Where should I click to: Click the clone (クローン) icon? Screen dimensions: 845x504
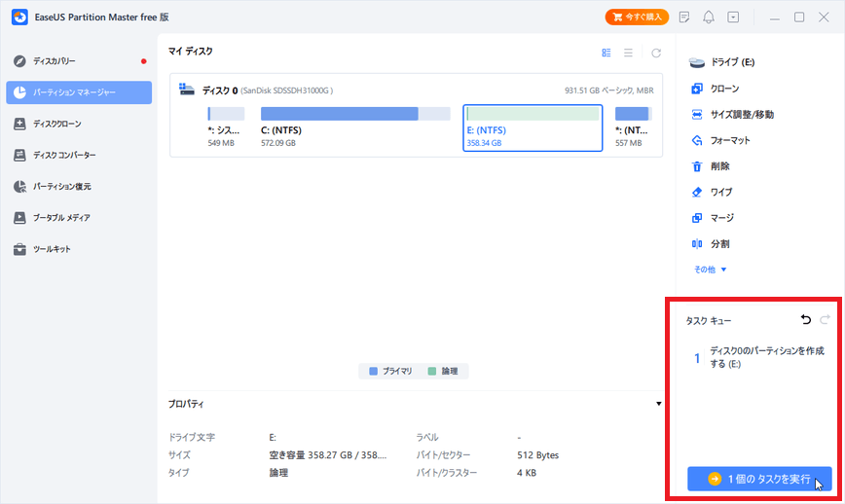(x=696, y=89)
